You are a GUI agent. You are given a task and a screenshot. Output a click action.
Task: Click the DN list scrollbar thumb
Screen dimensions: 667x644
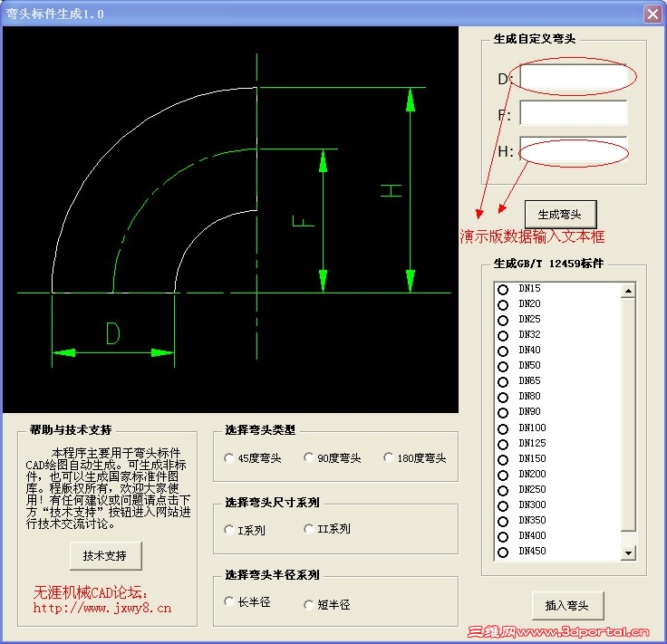pos(628,415)
